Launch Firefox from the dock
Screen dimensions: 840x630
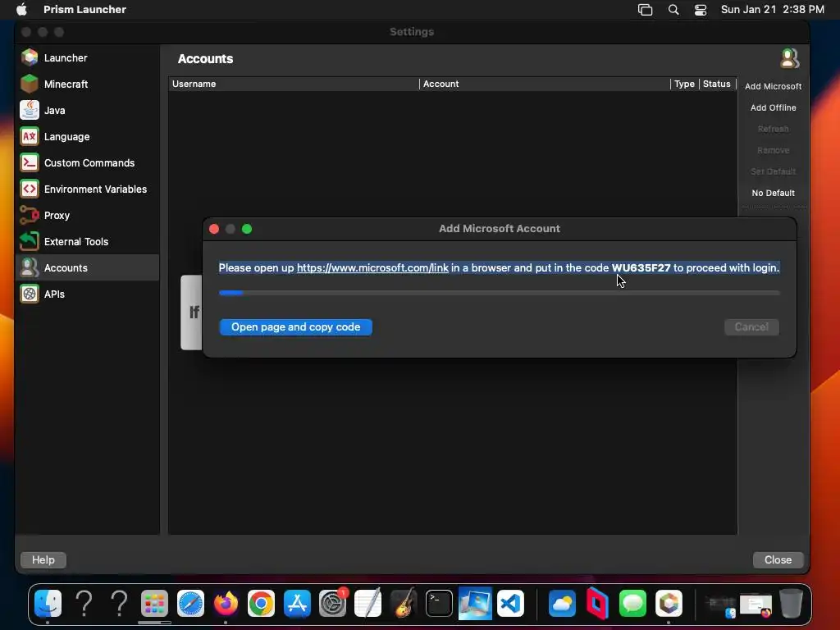tap(226, 604)
